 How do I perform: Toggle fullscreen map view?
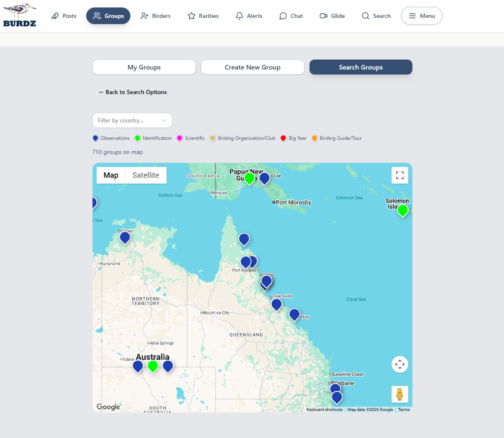(x=400, y=175)
